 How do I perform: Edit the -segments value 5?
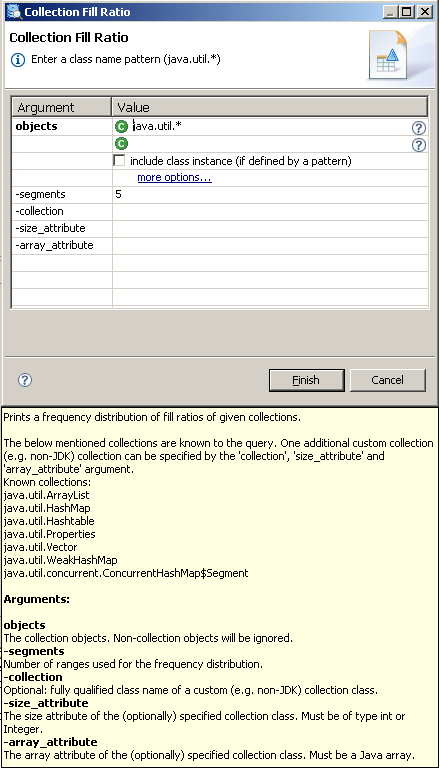point(270,194)
